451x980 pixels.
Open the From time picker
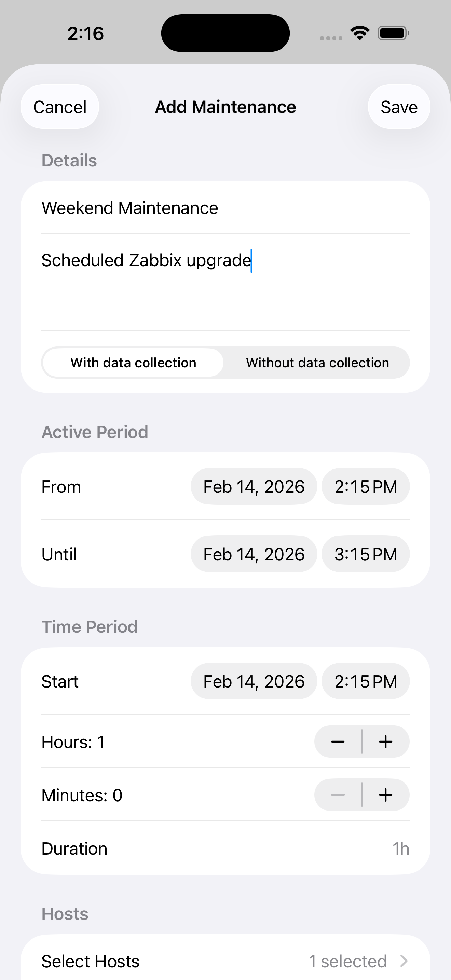(x=366, y=487)
